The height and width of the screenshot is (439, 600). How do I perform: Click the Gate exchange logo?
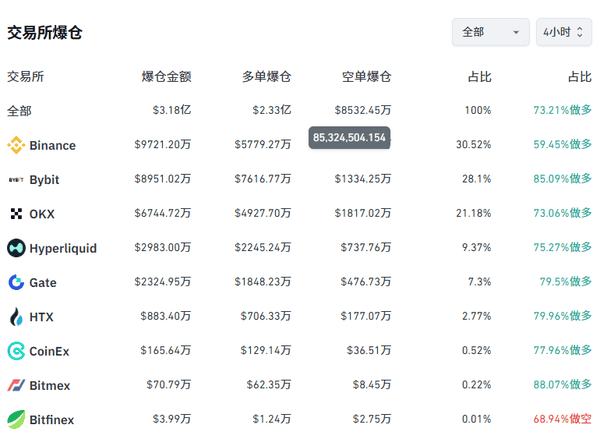pos(16,283)
